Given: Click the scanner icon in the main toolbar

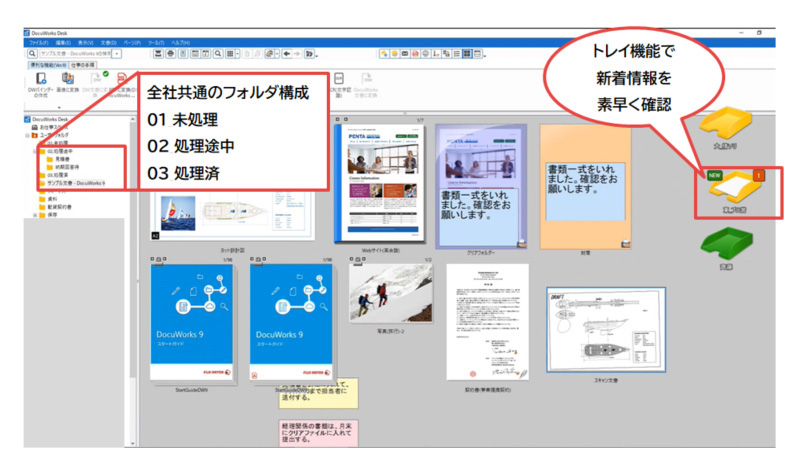Looking at the screenshot, I should click(x=159, y=54).
